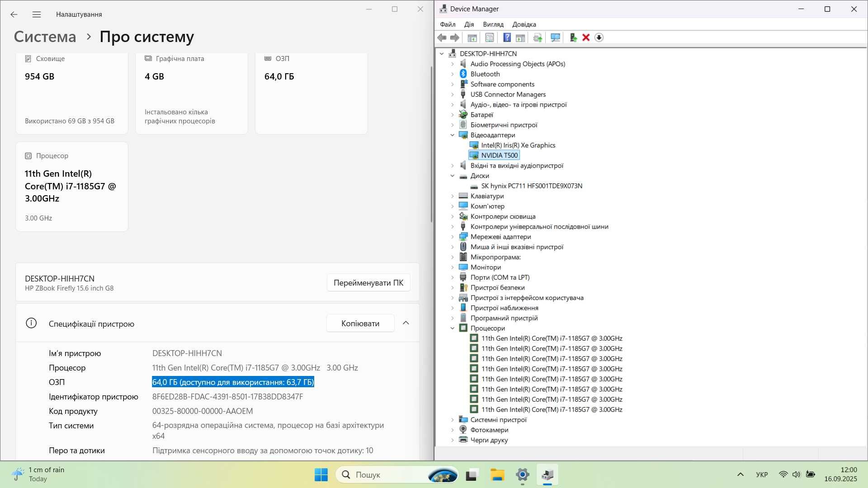Screen dimensions: 868x488
Task: Click the Settings window vertical scrollbar
Action: click(431, 145)
